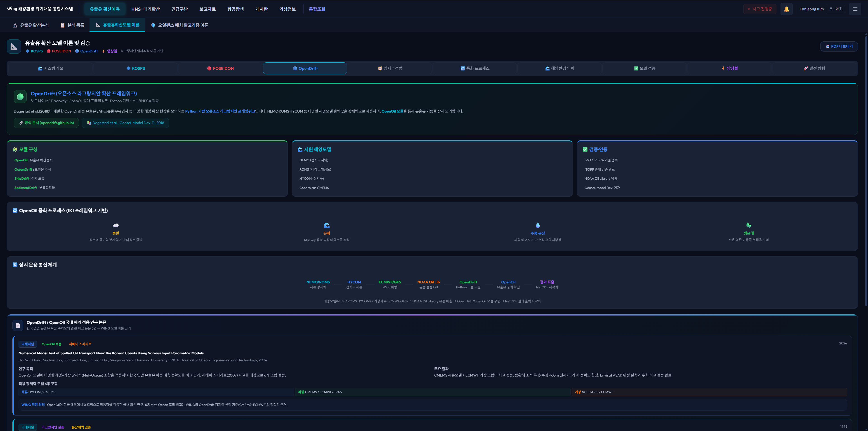This screenshot has height=431, width=868.
Task: Click the notification bell icon
Action: 786,9
